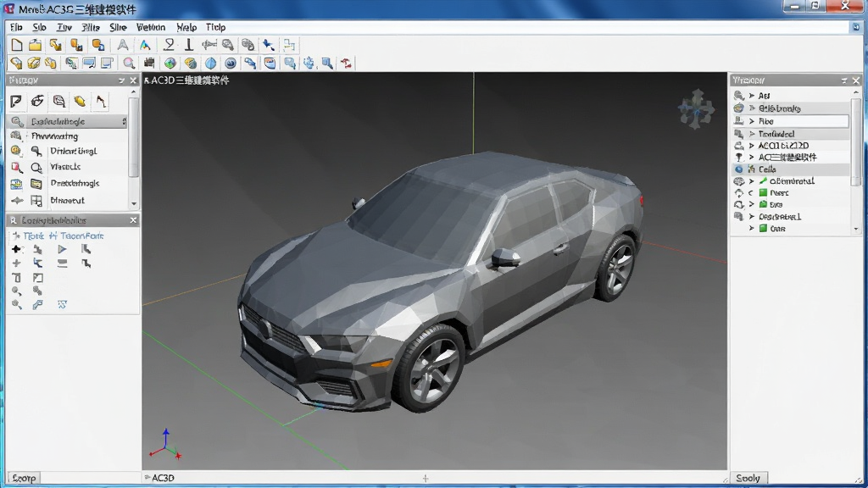The width and height of the screenshot is (868, 488).
Task: Click the yellow blob icon in left panel
Action: click(80, 101)
